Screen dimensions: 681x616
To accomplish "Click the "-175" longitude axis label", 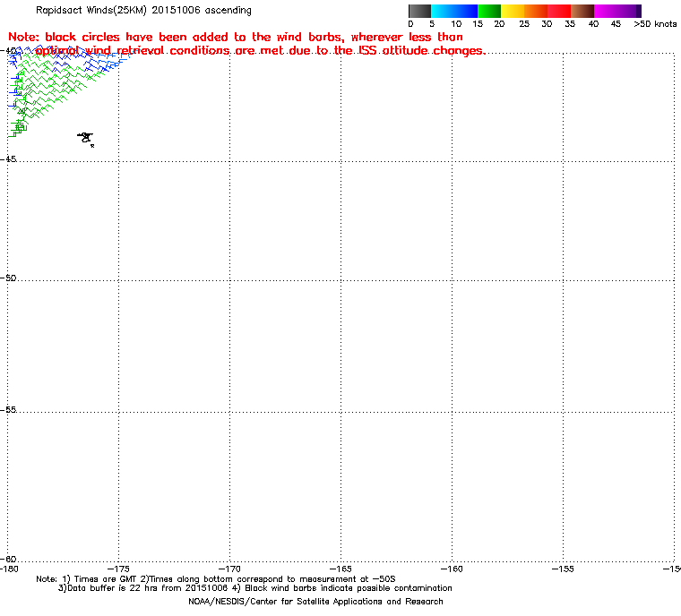I will [x=118, y=569].
